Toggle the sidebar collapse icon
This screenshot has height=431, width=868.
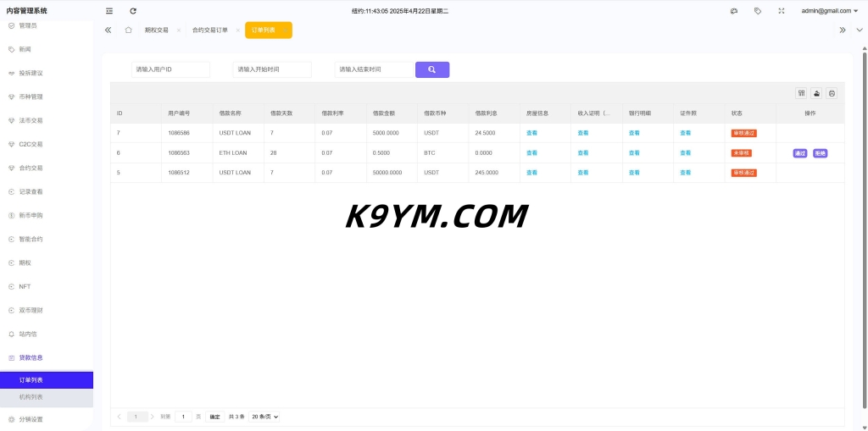click(x=109, y=11)
